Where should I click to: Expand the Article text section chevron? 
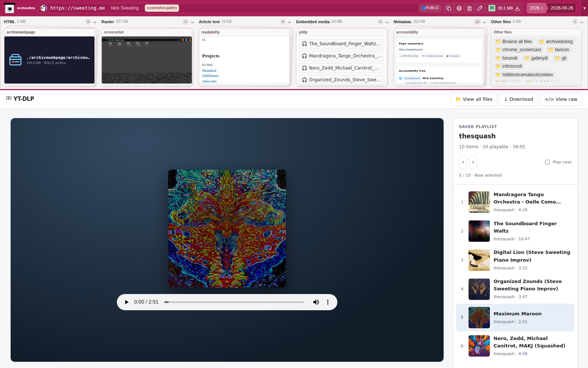tap(290, 22)
